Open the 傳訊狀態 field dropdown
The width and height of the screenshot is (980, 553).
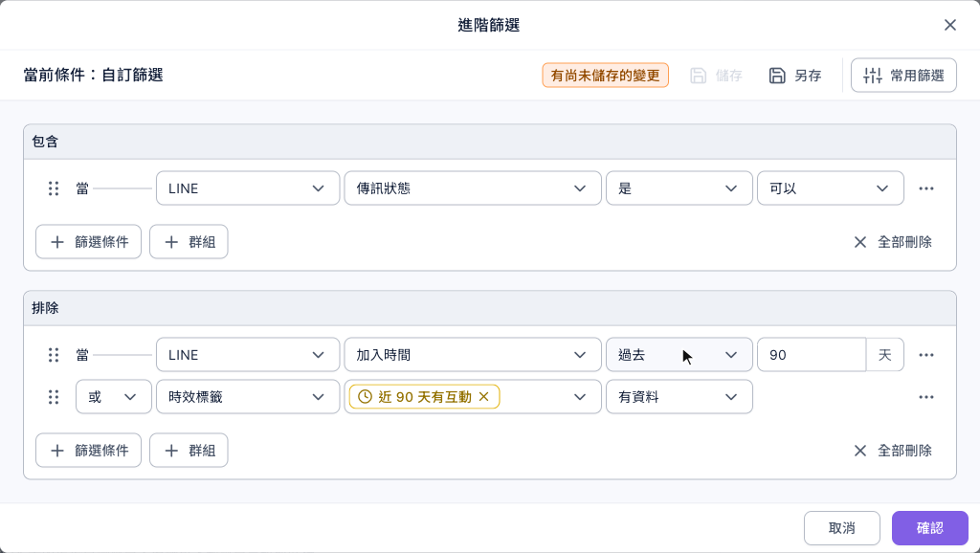coord(473,188)
